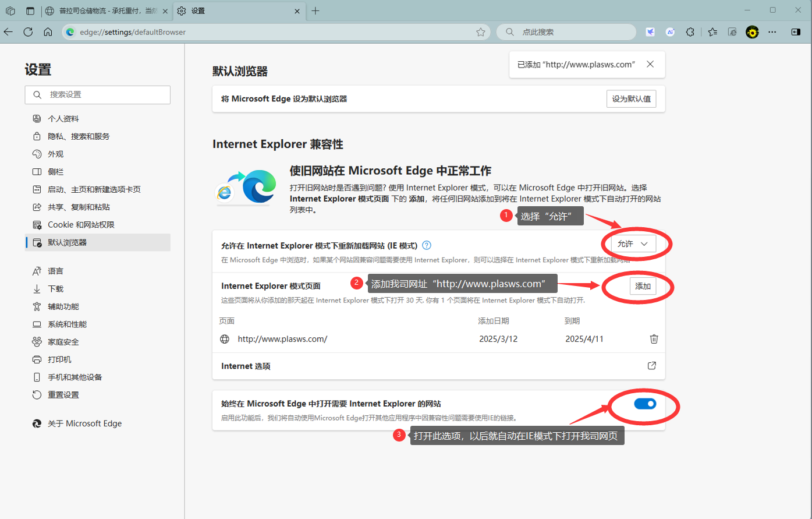The width and height of the screenshot is (812, 519).
Task: Open Internet Options external link icon
Action: click(651, 366)
